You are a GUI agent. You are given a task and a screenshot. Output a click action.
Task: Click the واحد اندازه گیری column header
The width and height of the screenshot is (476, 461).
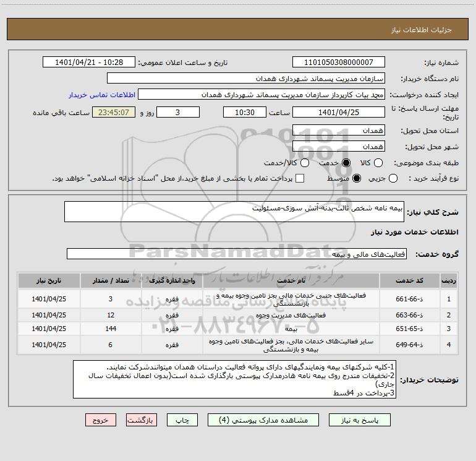tap(172, 280)
